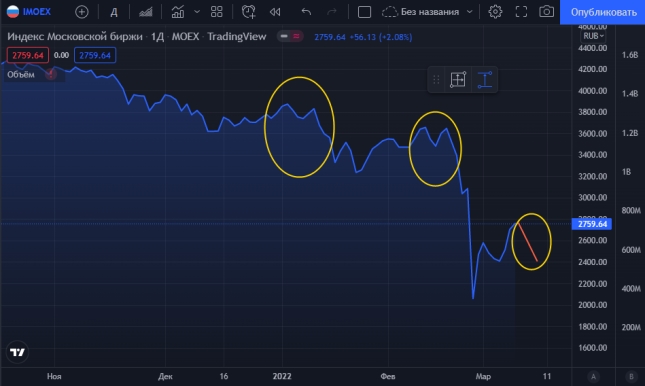Click the Мар date axis label

pyautogui.click(x=483, y=376)
